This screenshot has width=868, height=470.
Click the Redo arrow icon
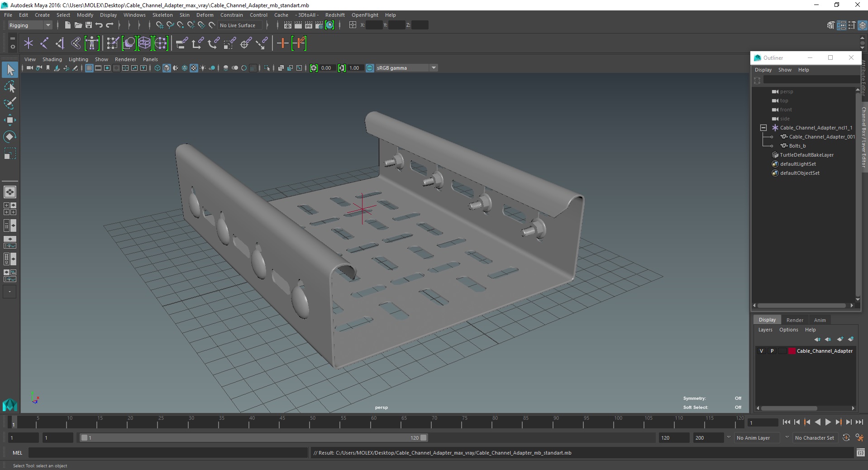[110, 25]
